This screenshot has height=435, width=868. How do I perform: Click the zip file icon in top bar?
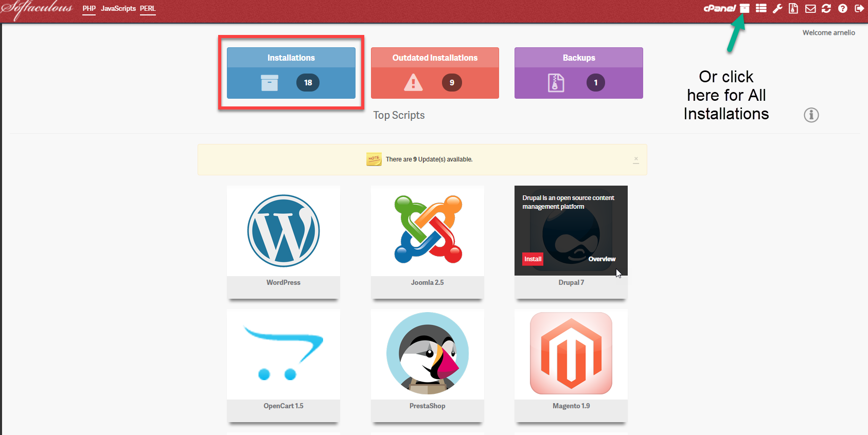tap(793, 8)
